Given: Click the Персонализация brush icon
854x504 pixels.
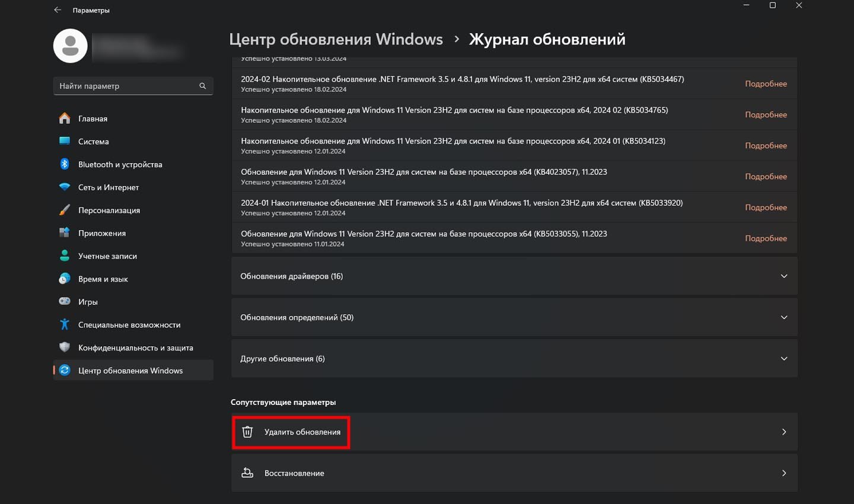Looking at the screenshot, I should coord(65,210).
